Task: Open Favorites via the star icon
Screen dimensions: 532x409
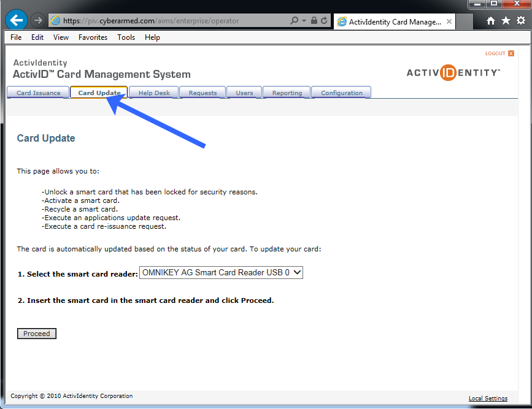Action: (506, 20)
